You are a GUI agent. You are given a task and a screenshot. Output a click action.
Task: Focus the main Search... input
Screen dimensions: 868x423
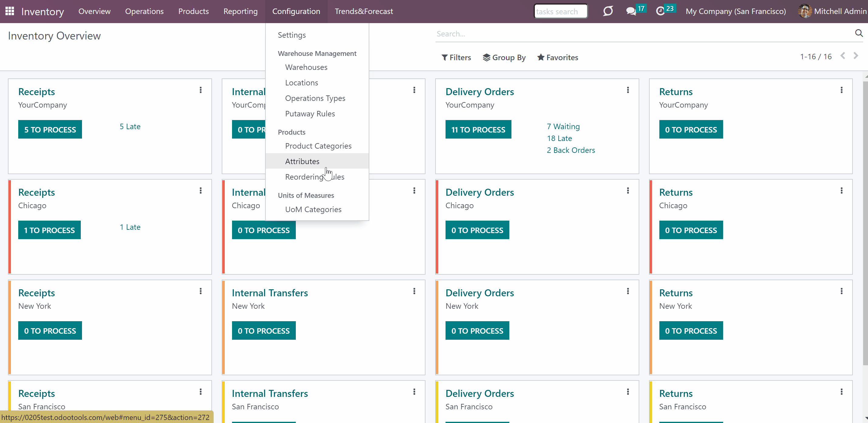pyautogui.click(x=644, y=34)
